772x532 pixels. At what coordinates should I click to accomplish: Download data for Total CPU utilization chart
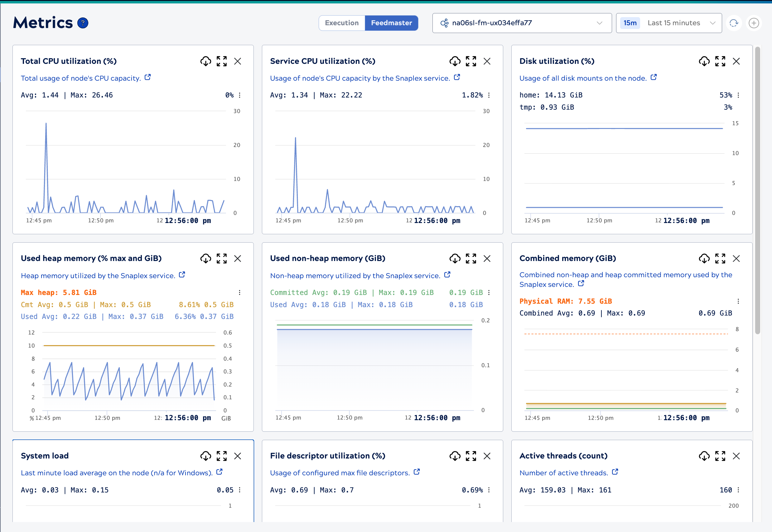(x=205, y=61)
